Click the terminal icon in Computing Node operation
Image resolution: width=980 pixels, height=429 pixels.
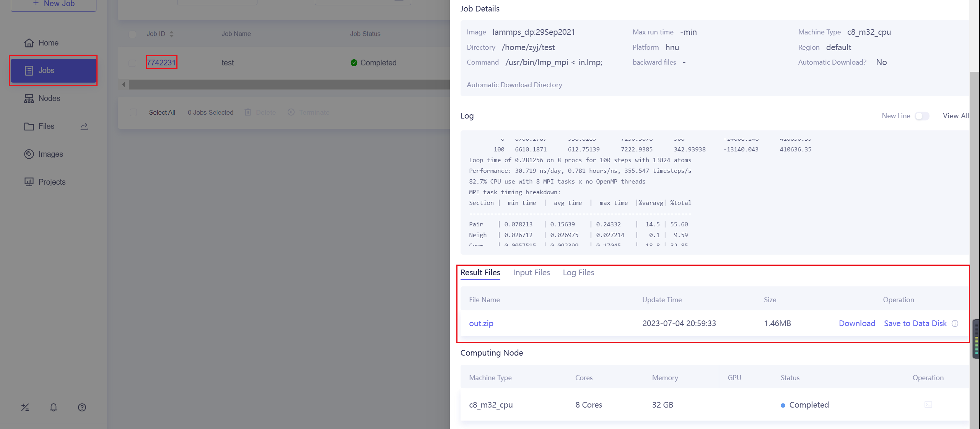[928, 405]
